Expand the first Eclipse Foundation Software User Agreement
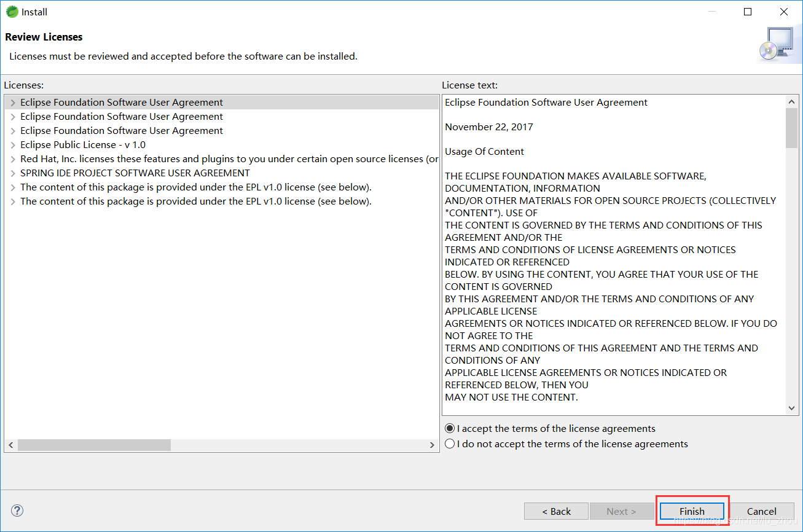Image resolution: width=803 pixels, height=532 pixels. point(12,103)
